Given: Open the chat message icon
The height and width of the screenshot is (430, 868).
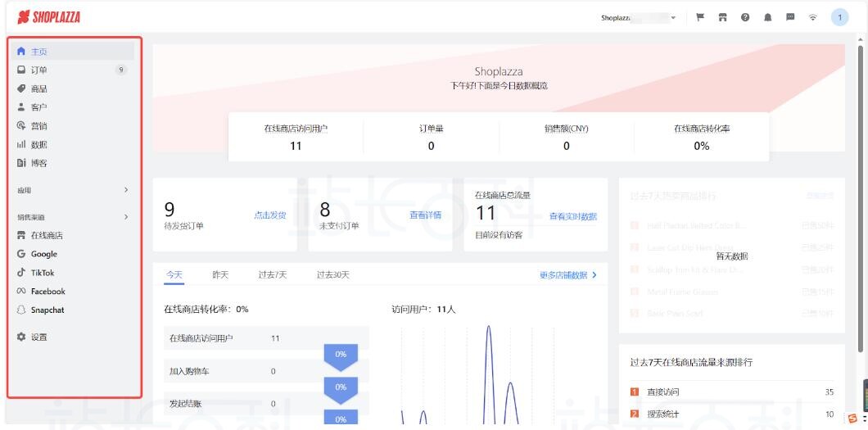Looking at the screenshot, I should pos(790,17).
